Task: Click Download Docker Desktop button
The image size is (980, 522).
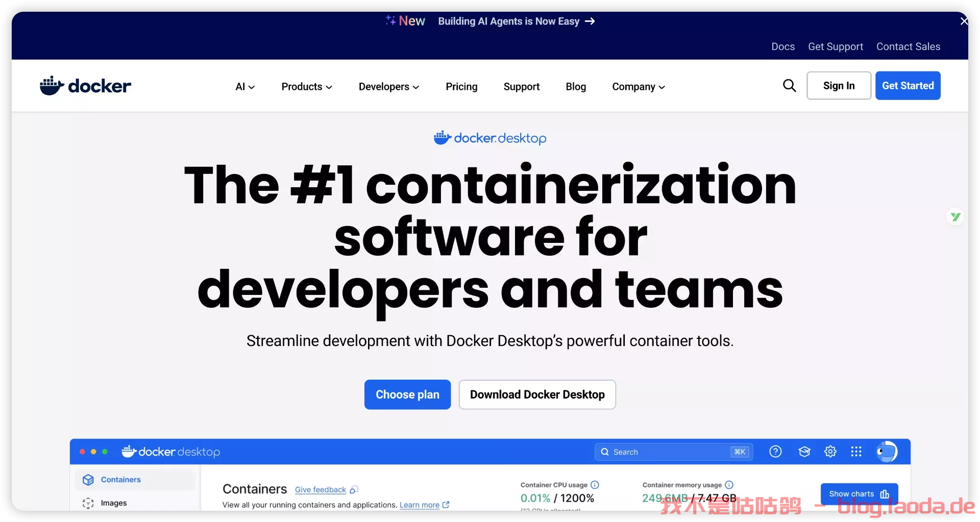Action: click(x=537, y=394)
